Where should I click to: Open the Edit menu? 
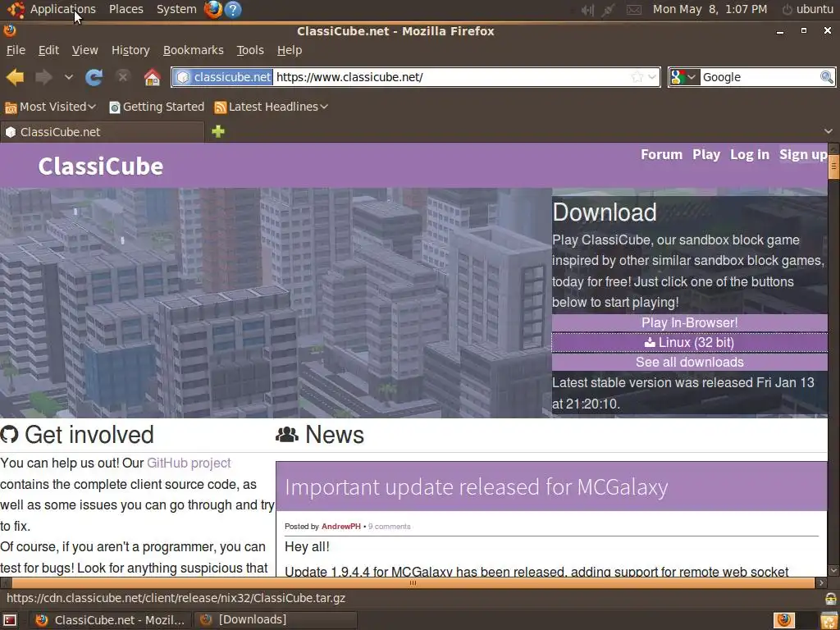(48, 50)
